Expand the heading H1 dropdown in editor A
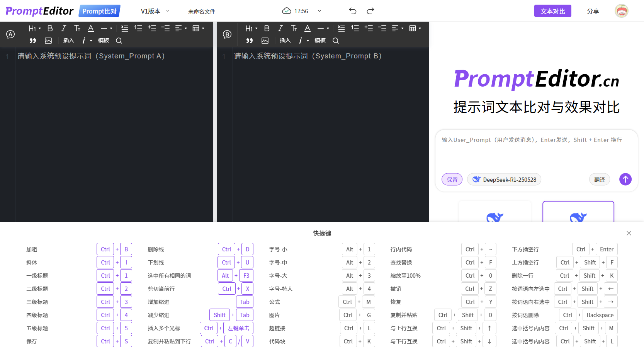The image size is (644, 355). point(34,28)
